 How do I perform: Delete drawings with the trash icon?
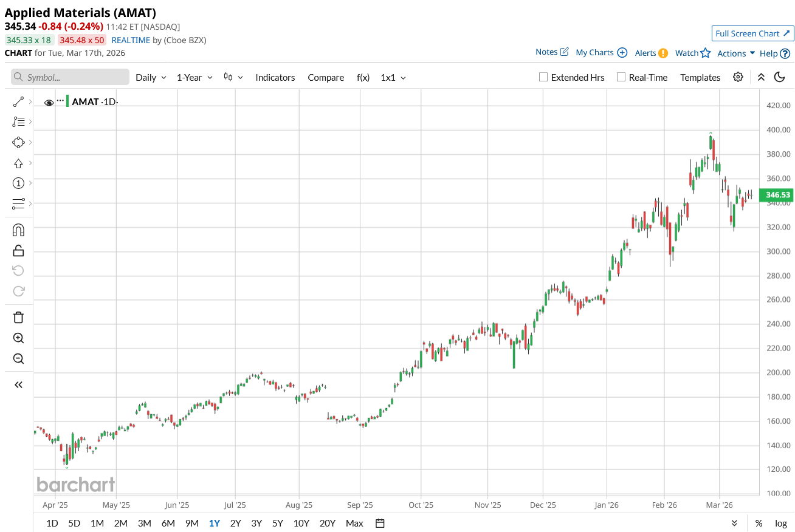[x=18, y=317]
